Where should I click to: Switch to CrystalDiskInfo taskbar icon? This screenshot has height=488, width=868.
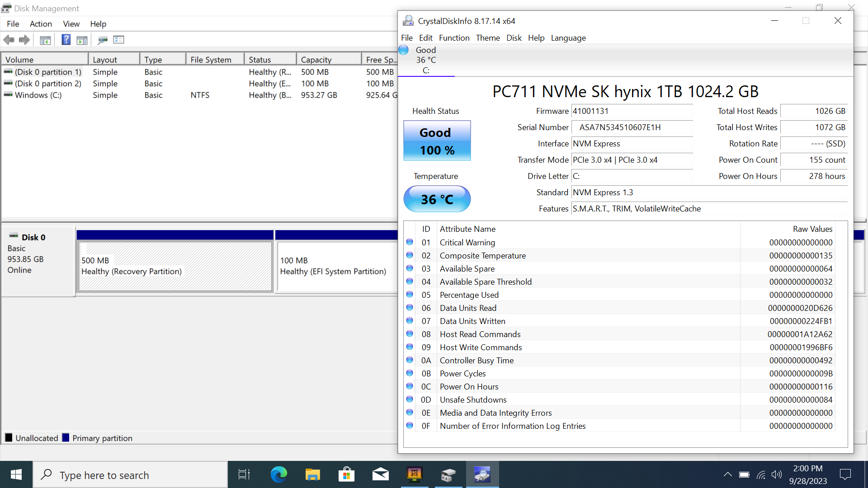coord(482,474)
